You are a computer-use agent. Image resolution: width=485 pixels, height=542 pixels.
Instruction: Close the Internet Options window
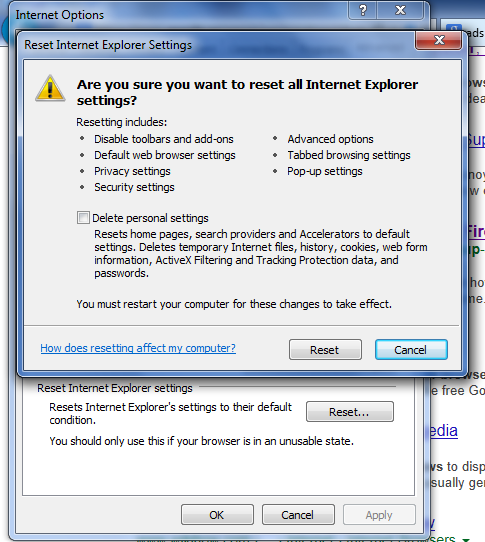pyautogui.click(x=400, y=10)
